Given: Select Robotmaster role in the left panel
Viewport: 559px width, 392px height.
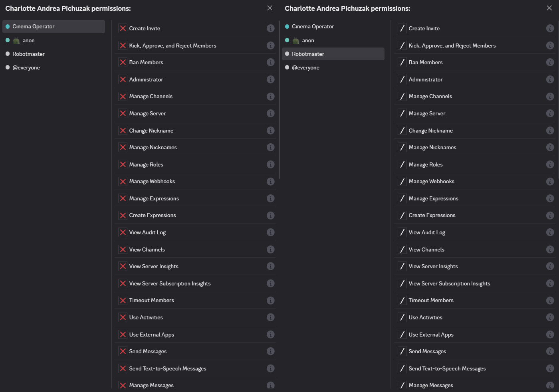Looking at the screenshot, I should 54,54.
